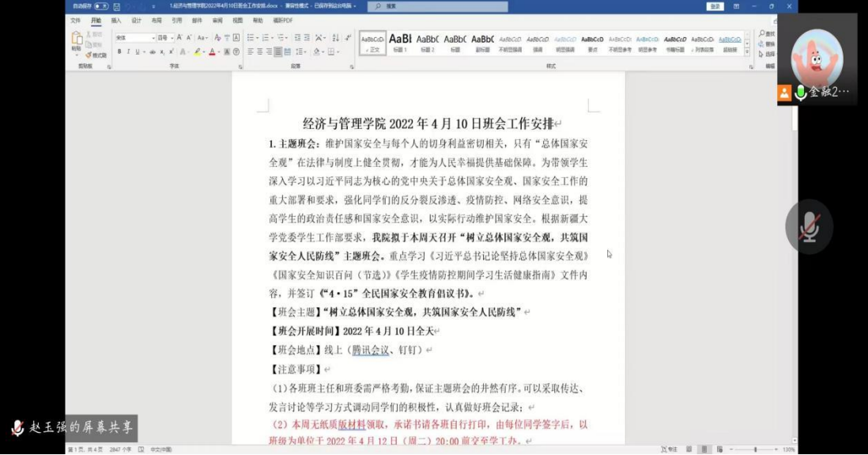
Task: Click the zoom slider in status bar
Action: click(755, 449)
